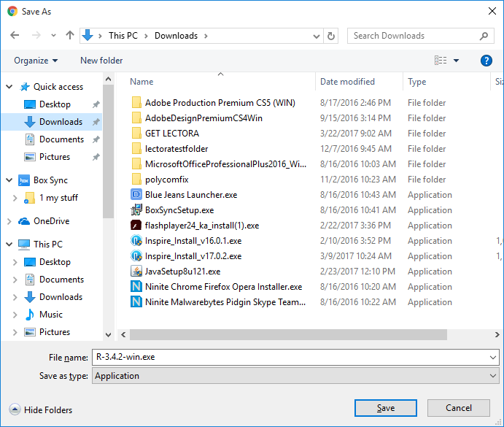
Task: Click the Up one level arrow
Action: pos(70,35)
